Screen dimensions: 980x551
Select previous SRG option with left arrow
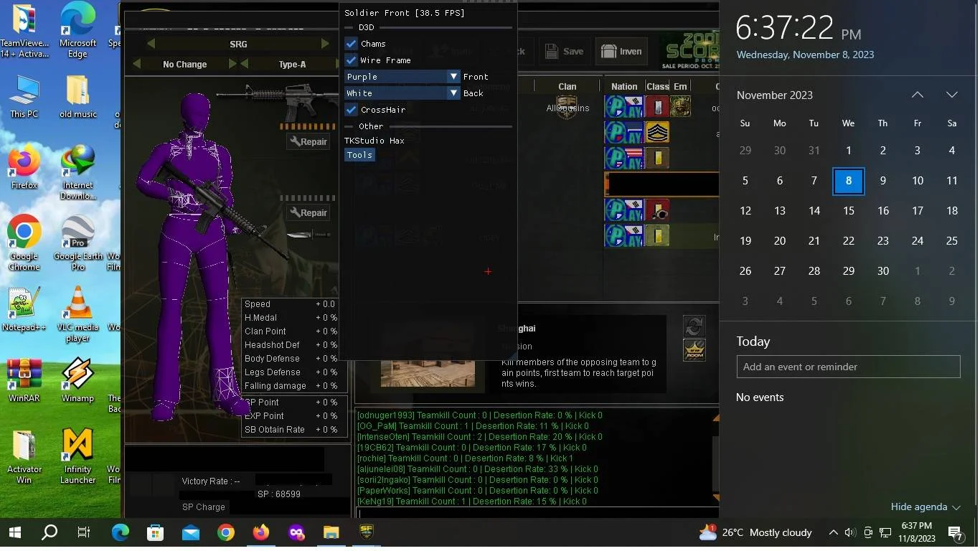point(151,44)
